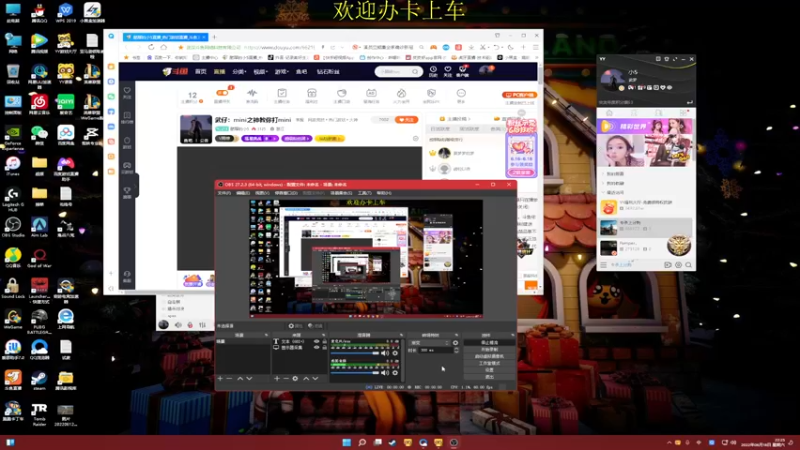The width and height of the screenshot is (800, 450).
Task: Move the selected source up
Action: 306,379
